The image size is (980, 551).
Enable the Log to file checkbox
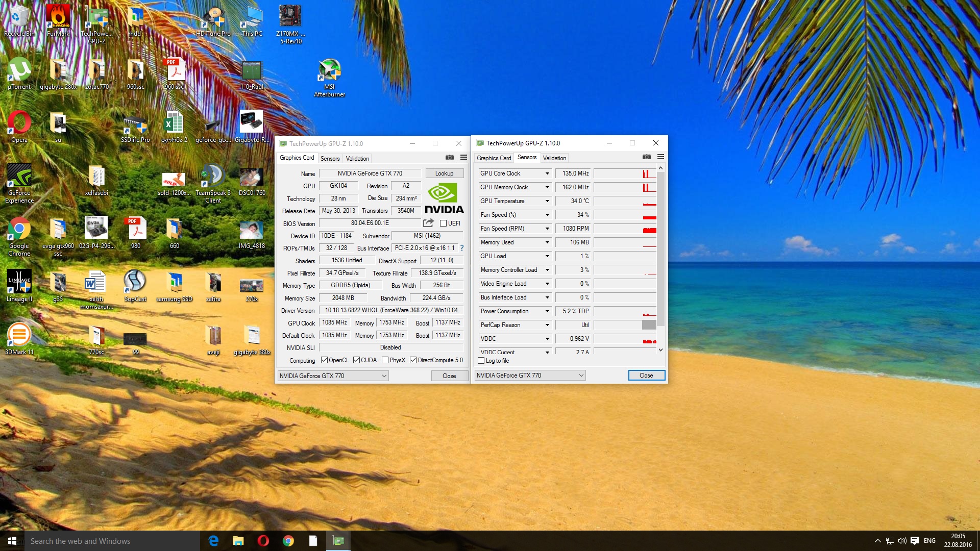[x=481, y=361]
